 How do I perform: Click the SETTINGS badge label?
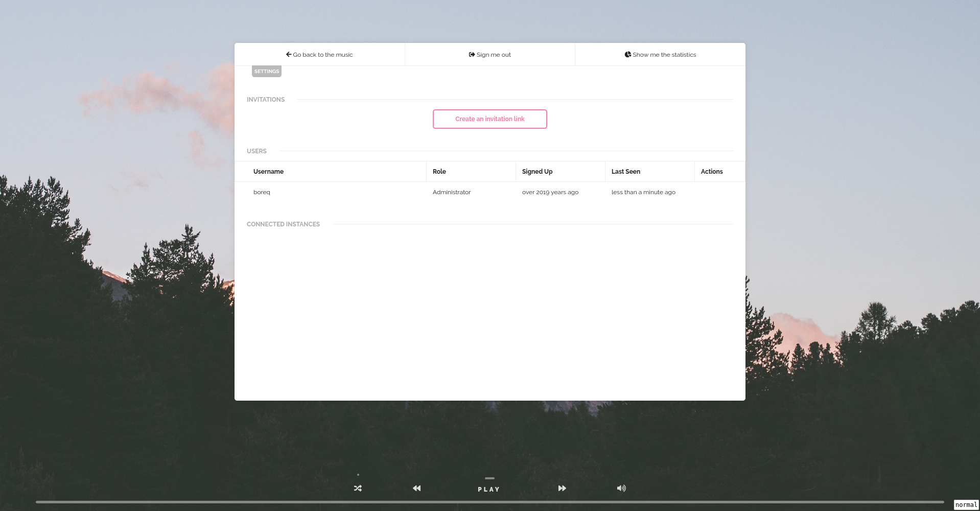tap(266, 71)
